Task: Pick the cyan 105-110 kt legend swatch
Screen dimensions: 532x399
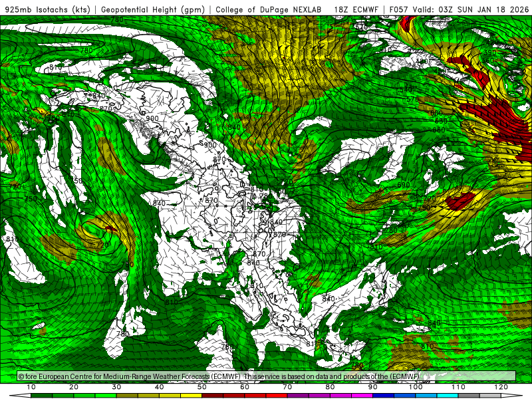Action: pyautogui.click(x=448, y=396)
